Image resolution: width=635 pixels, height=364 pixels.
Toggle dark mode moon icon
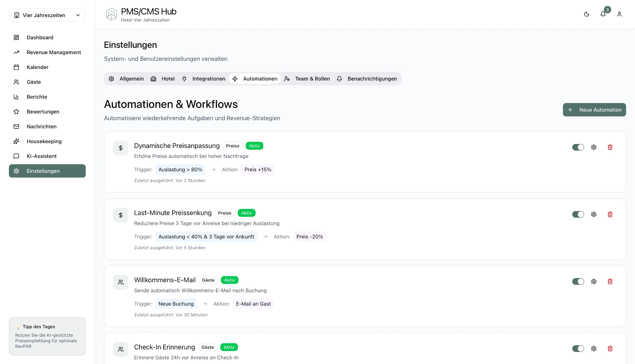click(587, 14)
